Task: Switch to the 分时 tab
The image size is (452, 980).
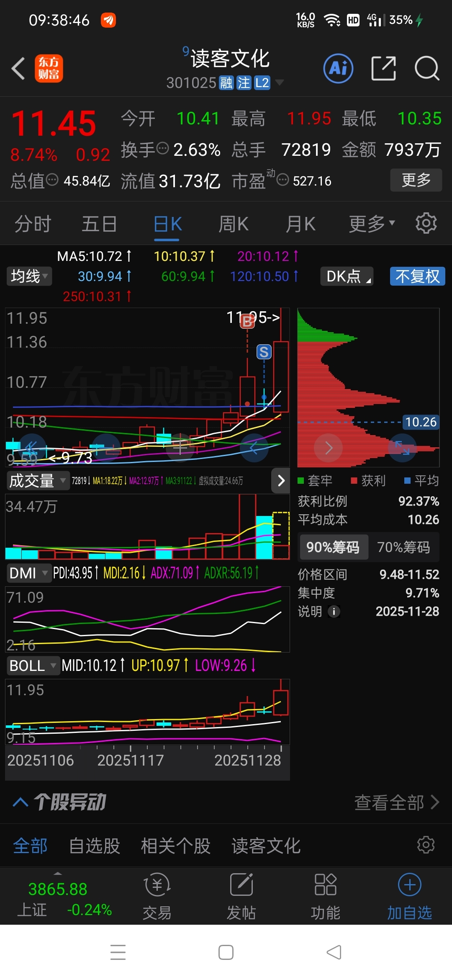Action: coord(33,223)
